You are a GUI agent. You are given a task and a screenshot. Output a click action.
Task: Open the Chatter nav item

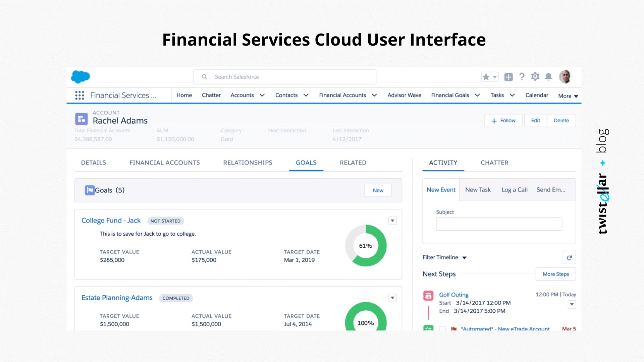click(x=211, y=95)
